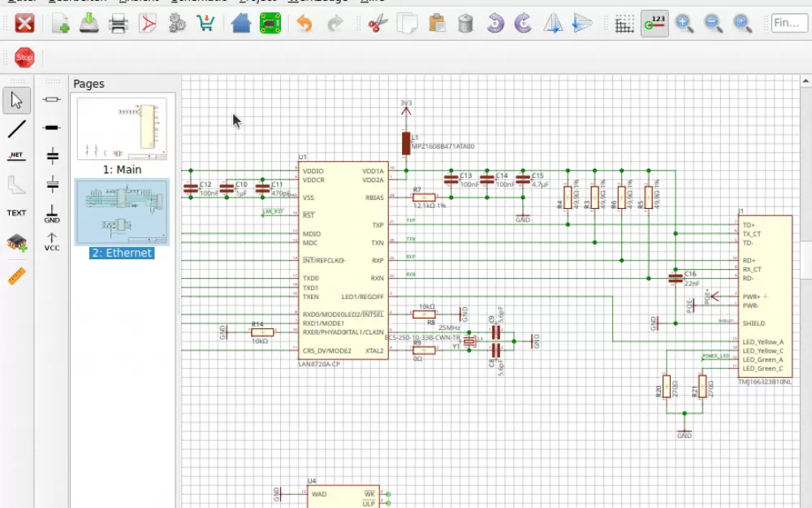
Task: Zoom to fit the whole schematic
Action: click(x=742, y=24)
